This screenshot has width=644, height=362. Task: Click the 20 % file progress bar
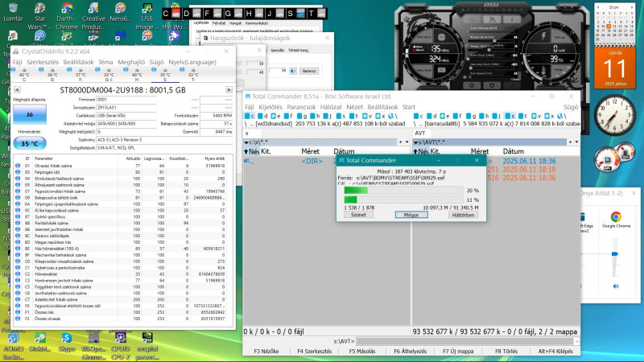pos(404,191)
